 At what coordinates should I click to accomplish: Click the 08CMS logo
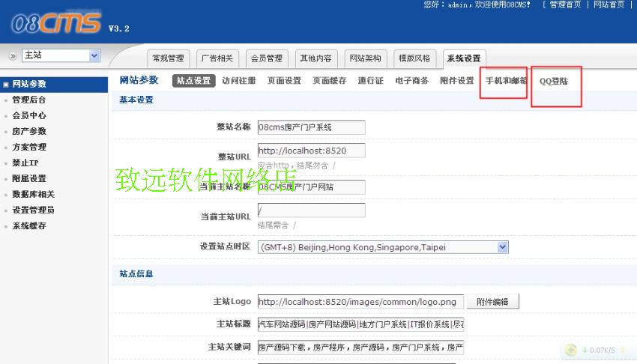click(x=56, y=24)
